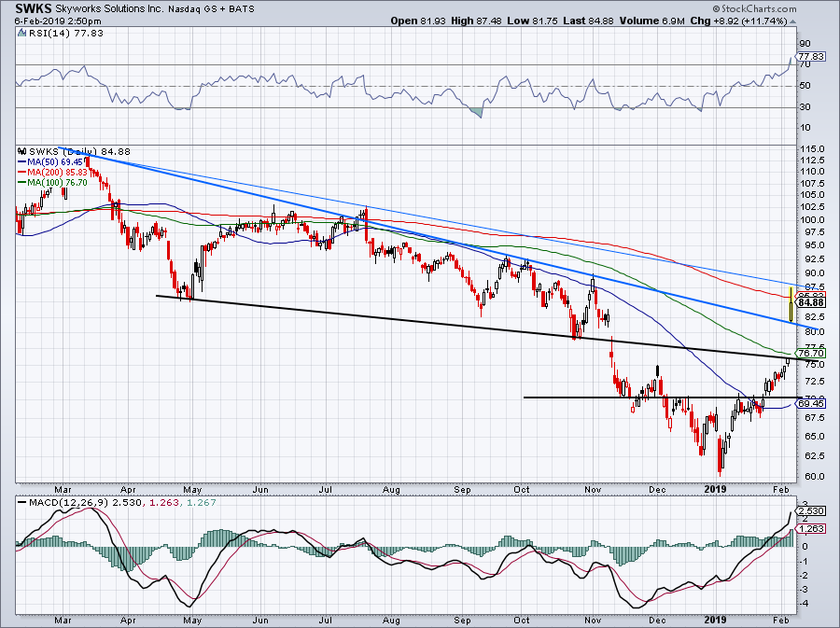840x628 pixels.
Task: Click the 1.263 red MACD signal legend value
Action: pyautogui.click(x=164, y=503)
